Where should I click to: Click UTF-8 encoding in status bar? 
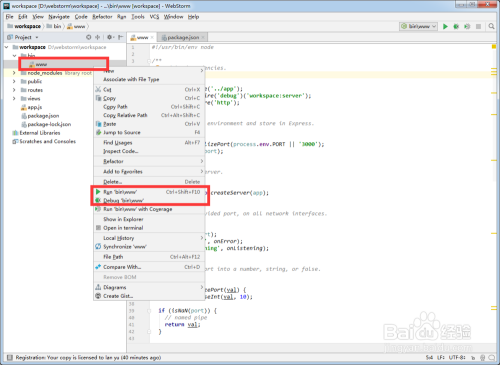pos(457,357)
